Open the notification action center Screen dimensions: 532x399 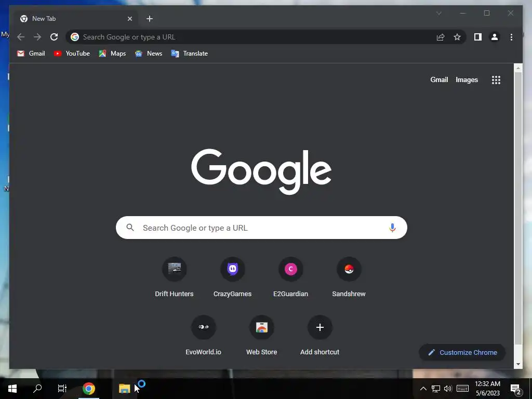516,389
